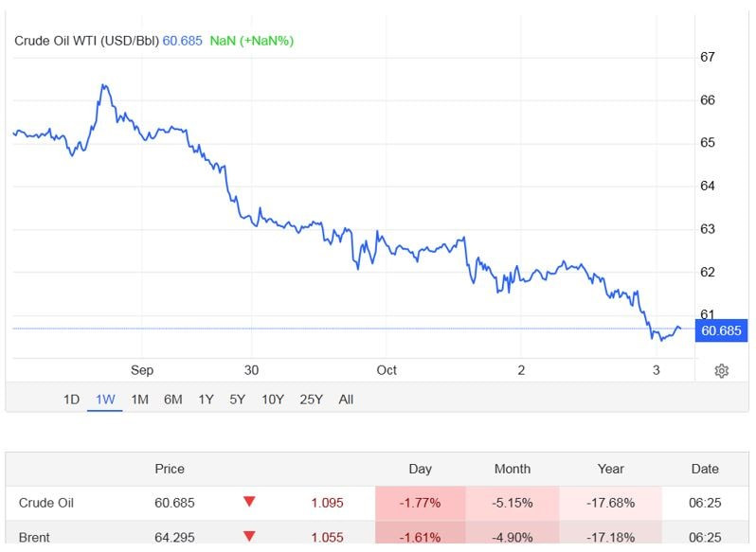
Task: Open chart settings gear icon
Action: [721, 370]
